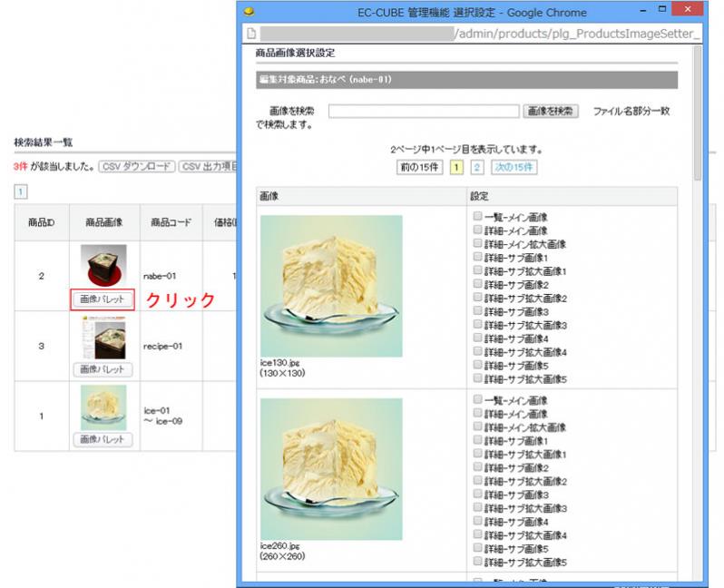The height and width of the screenshot is (588, 724).
Task: Check 詳細-サブ画像2 for ice130.jpg
Action: coord(477,284)
